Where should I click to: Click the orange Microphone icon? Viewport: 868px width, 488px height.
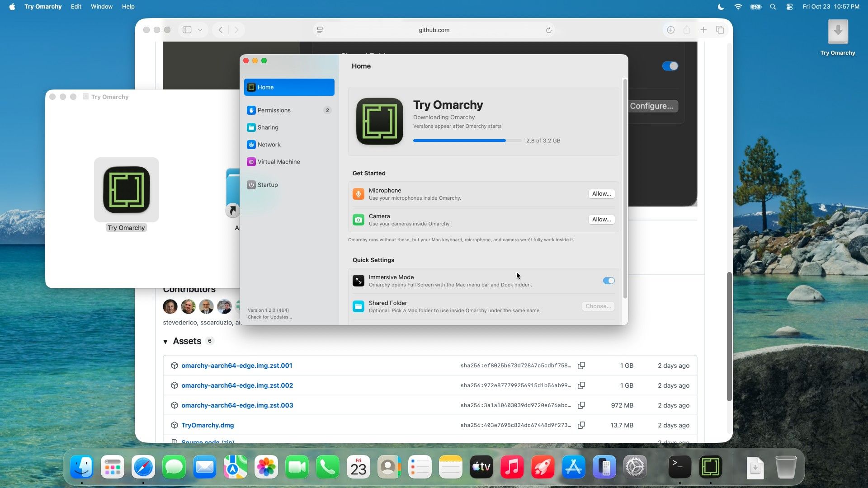pos(359,194)
